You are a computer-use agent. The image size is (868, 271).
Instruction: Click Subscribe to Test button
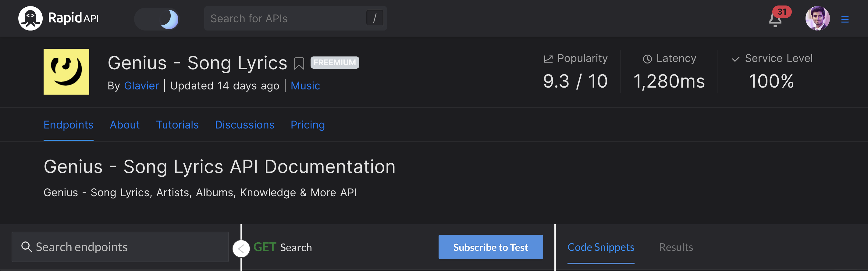(x=491, y=247)
